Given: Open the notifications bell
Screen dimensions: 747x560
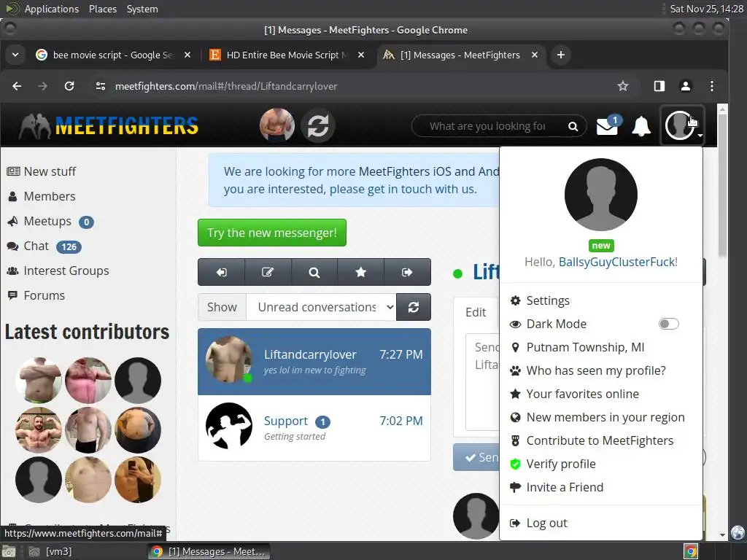Looking at the screenshot, I should tap(641, 125).
